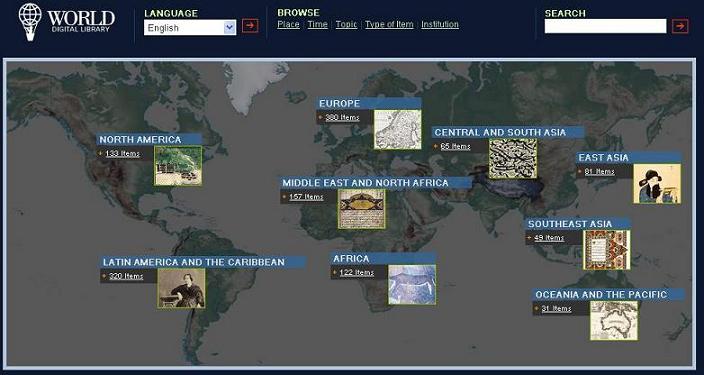This screenshot has width=704, height=375.
Task: Click the arrow button next to Language
Action: click(250, 26)
